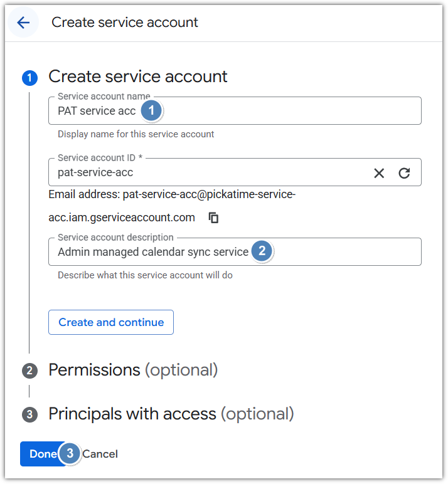Click the step 2 number circle
The image size is (448, 484).
click(x=29, y=371)
